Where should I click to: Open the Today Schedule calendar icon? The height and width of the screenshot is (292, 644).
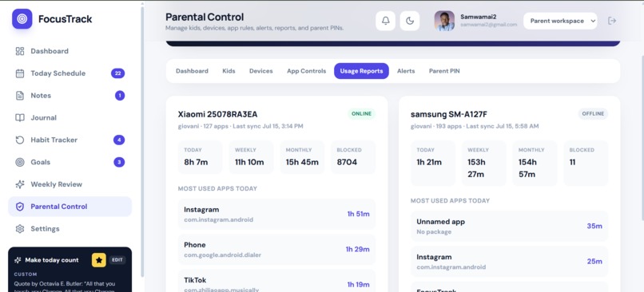pyautogui.click(x=20, y=73)
